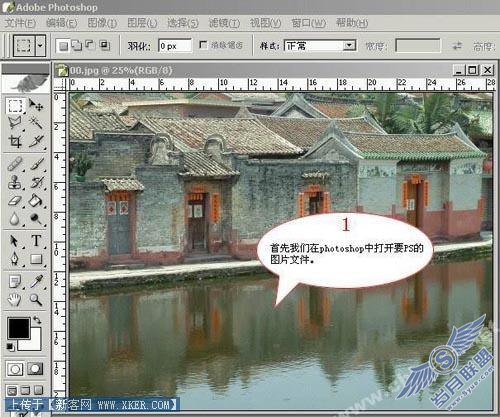The width and height of the screenshot is (500, 417).
Task: Open the 选择(S) menu
Action: coord(183,23)
